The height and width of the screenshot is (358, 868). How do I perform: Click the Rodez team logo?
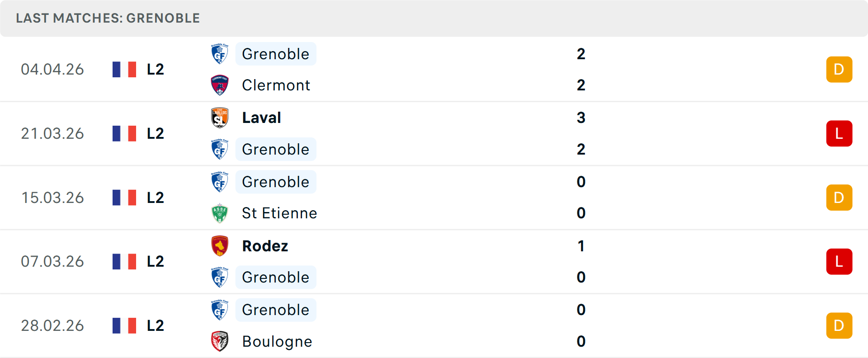pyautogui.click(x=220, y=246)
